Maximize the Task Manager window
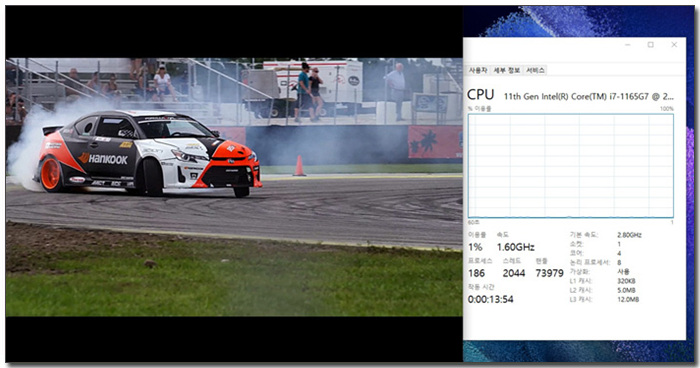Image resolution: width=700 pixels, height=368 pixels. pyautogui.click(x=651, y=45)
